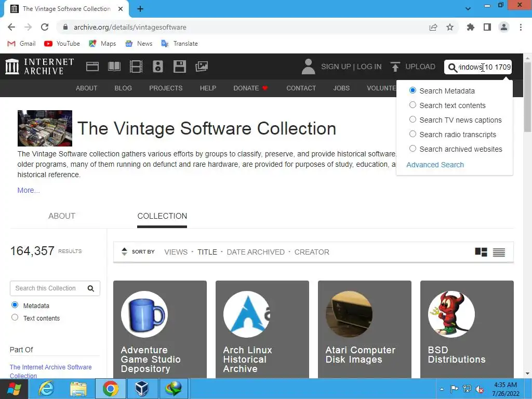Image resolution: width=532 pixels, height=399 pixels.
Task: Open the Audio speaker icon
Action: tap(158, 66)
